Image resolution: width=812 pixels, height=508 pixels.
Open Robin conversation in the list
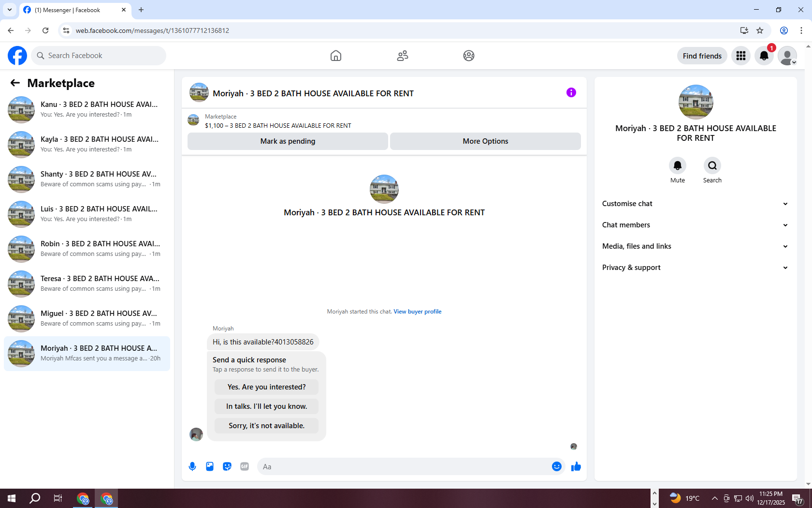pos(87,249)
